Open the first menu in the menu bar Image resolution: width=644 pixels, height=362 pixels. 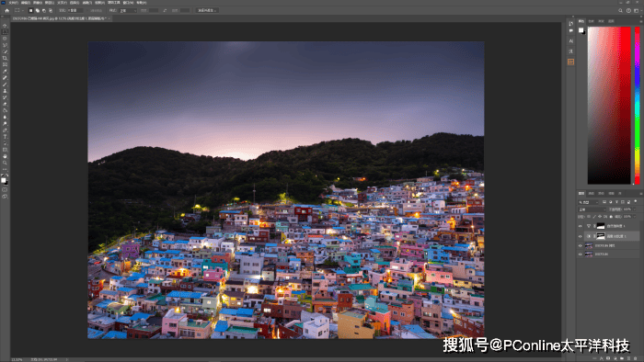point(13,3)
